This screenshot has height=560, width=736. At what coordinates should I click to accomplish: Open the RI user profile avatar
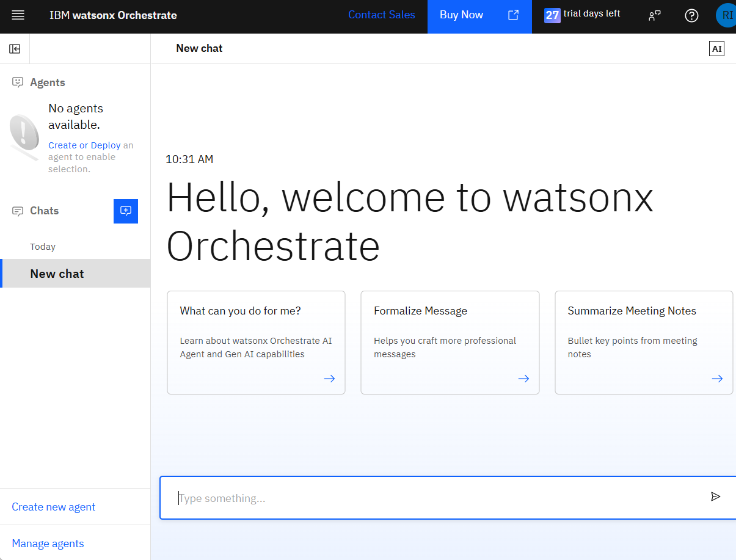pyautogui.click(x=726, y=16)
